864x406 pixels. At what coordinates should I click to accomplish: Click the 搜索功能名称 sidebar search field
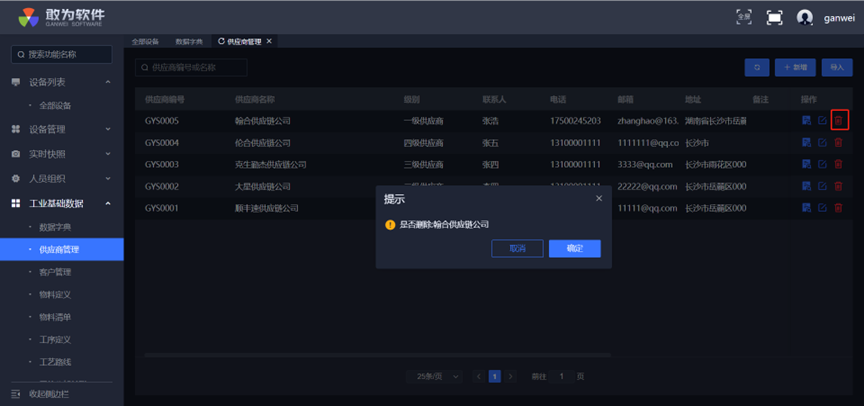tap(62, 55)
